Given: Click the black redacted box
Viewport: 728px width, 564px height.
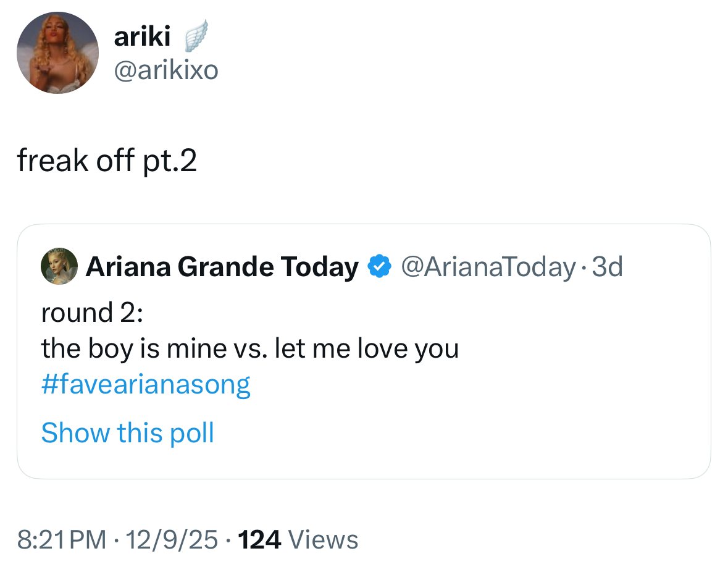Looking at the screenshot, I should coord(637,36).
